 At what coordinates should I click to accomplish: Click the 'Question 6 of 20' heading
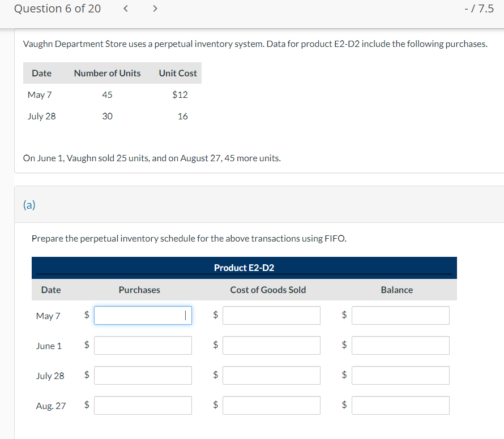(x=58, y=8)
